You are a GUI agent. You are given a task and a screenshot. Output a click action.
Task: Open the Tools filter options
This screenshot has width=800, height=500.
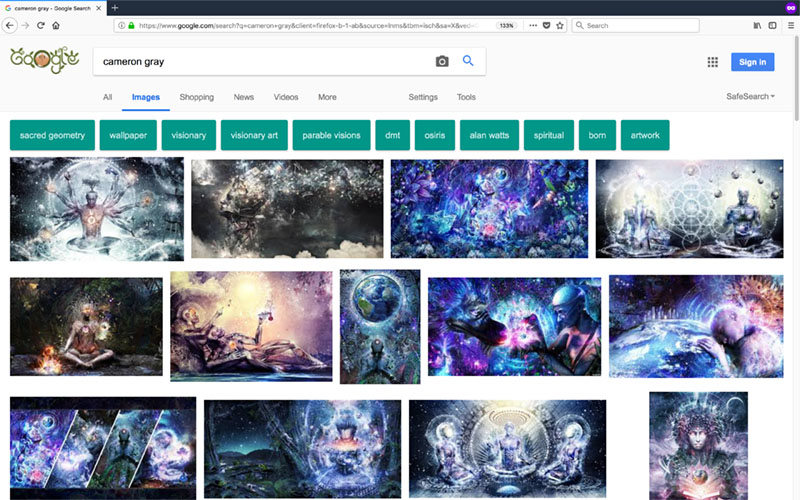coord(466,97)
